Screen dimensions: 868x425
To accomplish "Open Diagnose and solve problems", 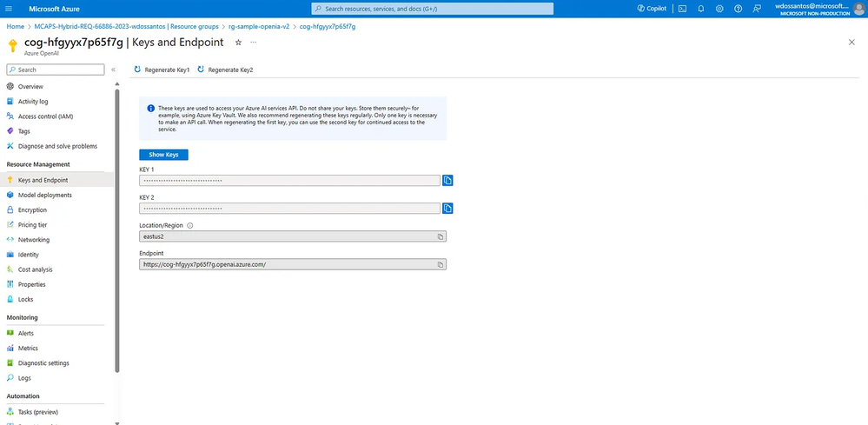I will tap(56, 146).
